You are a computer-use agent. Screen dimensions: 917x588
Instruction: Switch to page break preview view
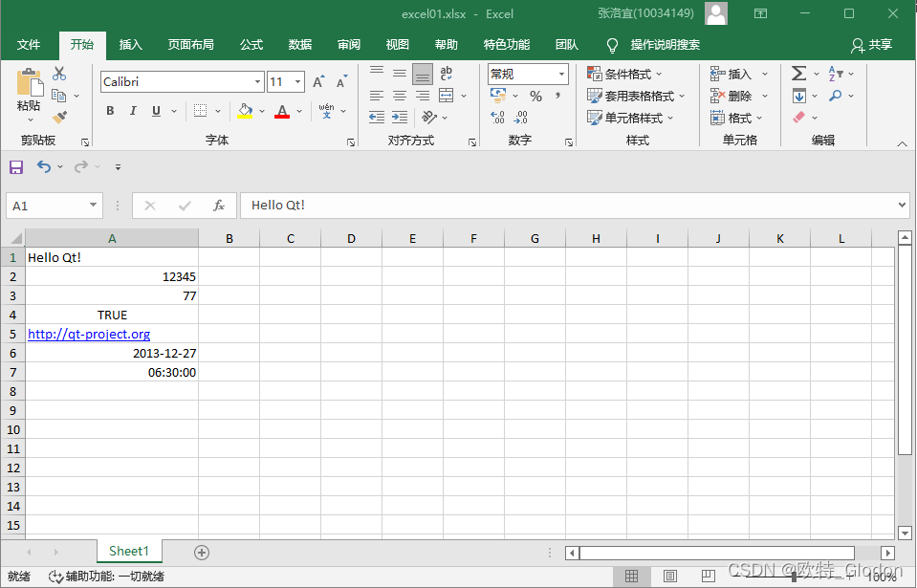click(709, 576)
